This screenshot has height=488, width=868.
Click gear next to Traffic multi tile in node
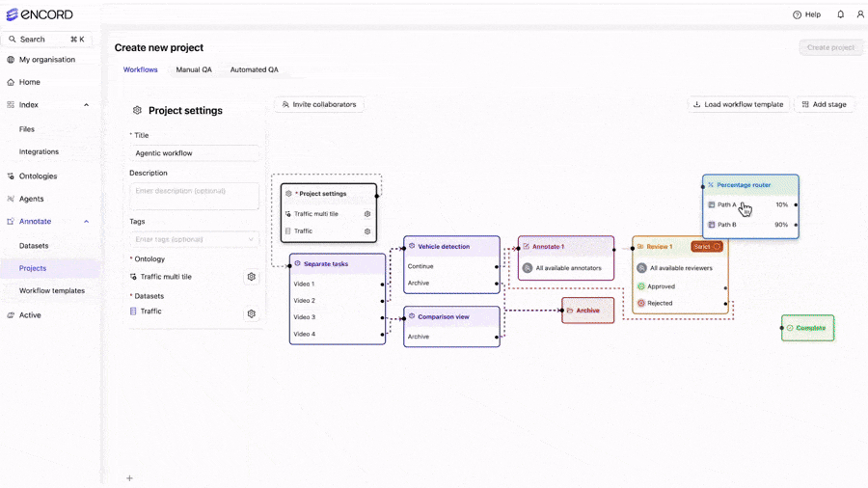click(367, 214)
